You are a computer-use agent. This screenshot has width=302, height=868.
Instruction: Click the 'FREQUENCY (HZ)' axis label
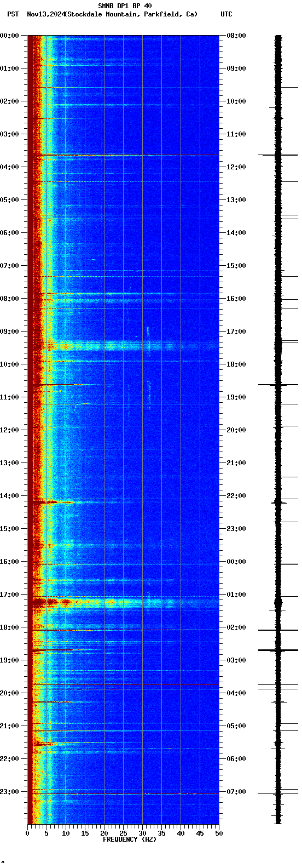tap(130, 839)
